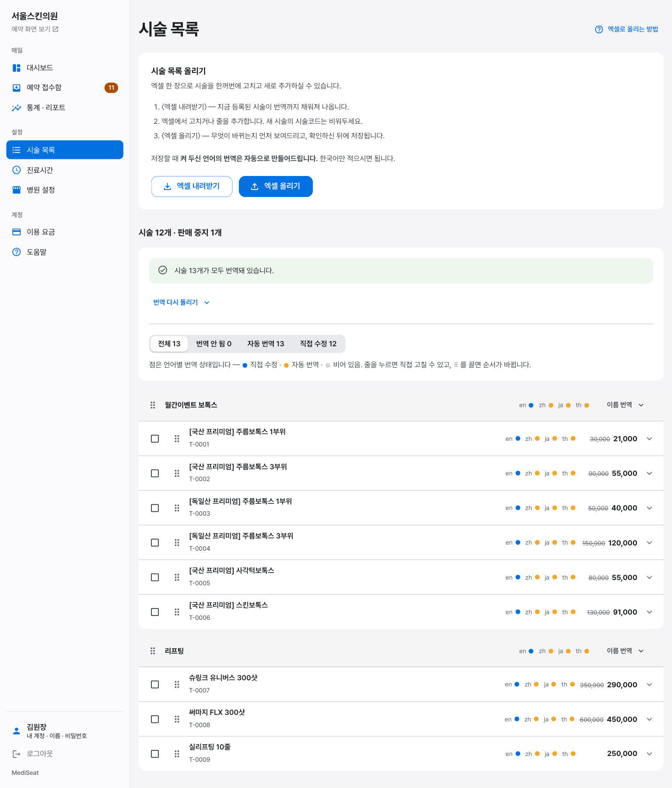Image resolution: width=672 pixels, height=788 pixels.
Task: Click the orange th status dot for T-0005
Action: coord(573,577)
